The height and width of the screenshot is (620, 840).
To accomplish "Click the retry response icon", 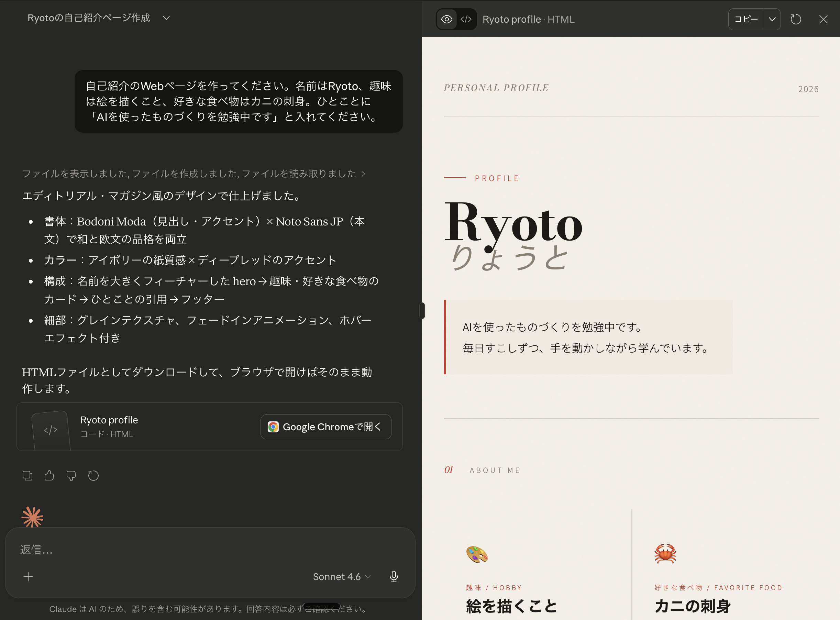I will (93, 476).
